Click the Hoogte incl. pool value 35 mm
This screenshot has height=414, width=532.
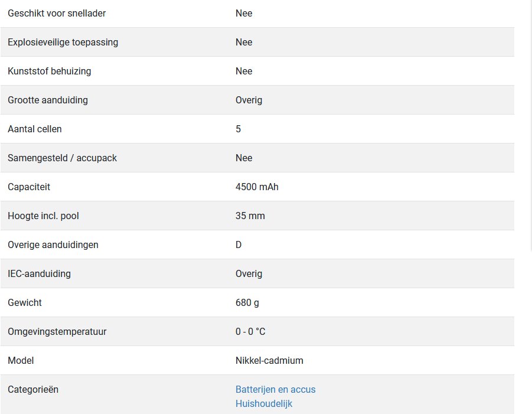pyautogui.click(x=250, y=216)
